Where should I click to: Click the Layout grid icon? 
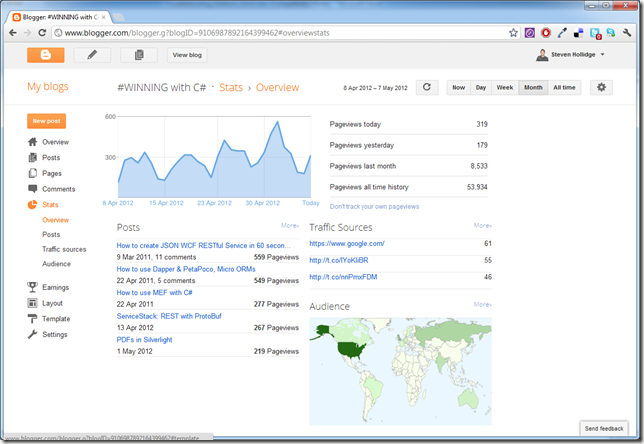(x=32, y=303)
